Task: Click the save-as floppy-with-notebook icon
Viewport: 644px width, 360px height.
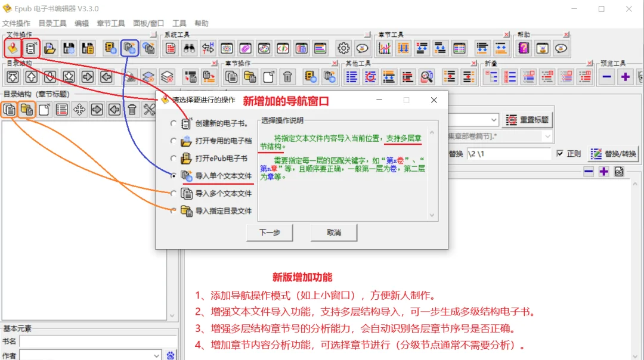Action: (x=88, y=48)
